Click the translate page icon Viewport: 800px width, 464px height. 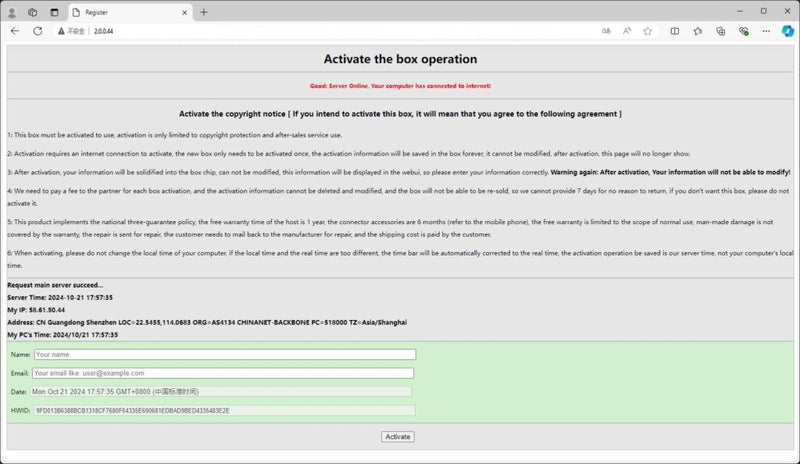(x=606, y=31)
